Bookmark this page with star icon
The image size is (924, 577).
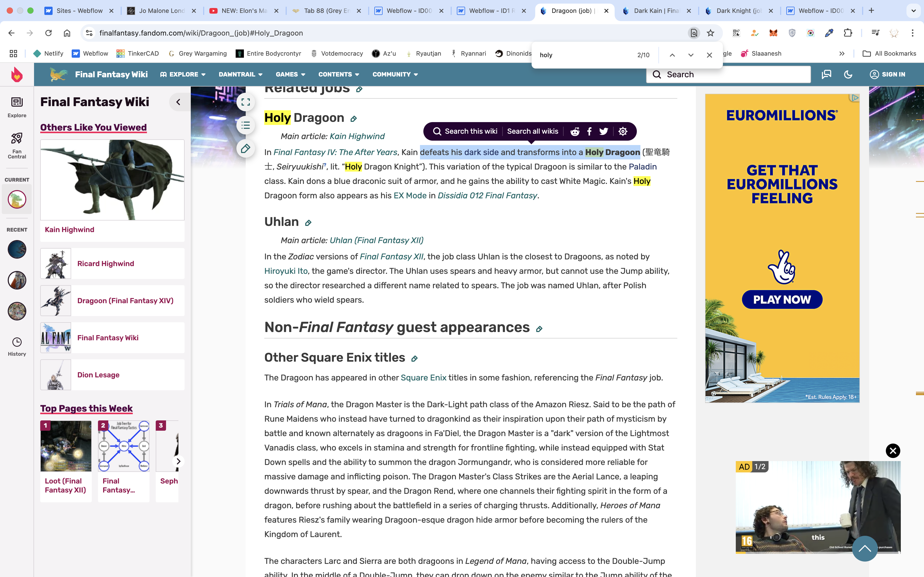tap(710, 33)
